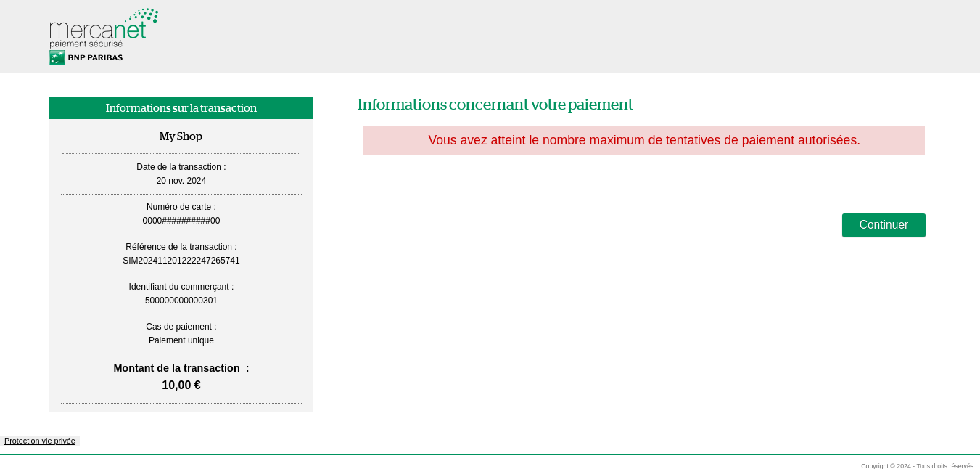This screenshot has width=980, height=469.
Task: Click the 'Montant de la transaction' label
Action: click(x=181, y=368)
